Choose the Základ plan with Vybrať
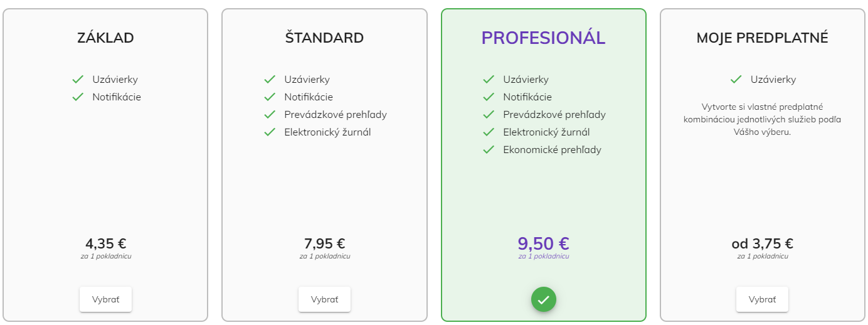Viewport: 868px width, 325px height. pos(105,299)
